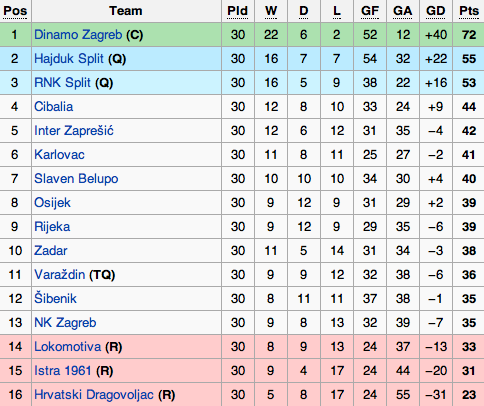Click the Hrvatski Dragovoljac link
Screen dimensions: 484x406
coord(94,395)
